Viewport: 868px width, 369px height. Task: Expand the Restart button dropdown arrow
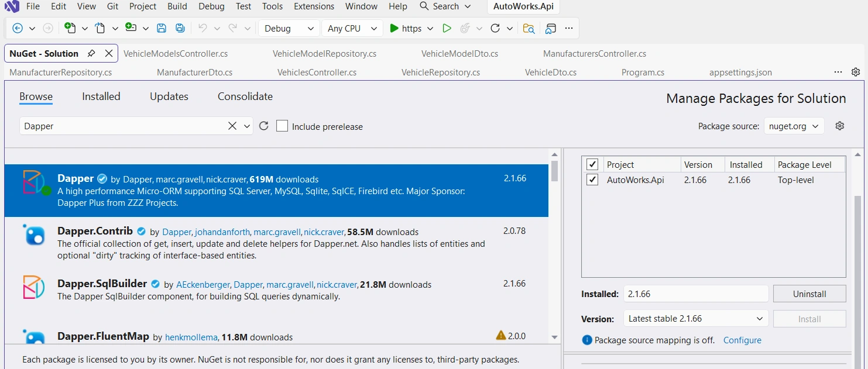pos(509,28)
